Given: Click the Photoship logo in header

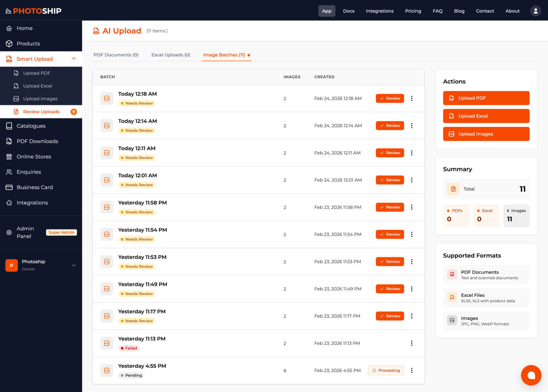Looking at the screenshot, I should pyautogui.click(x=34, y=11).
